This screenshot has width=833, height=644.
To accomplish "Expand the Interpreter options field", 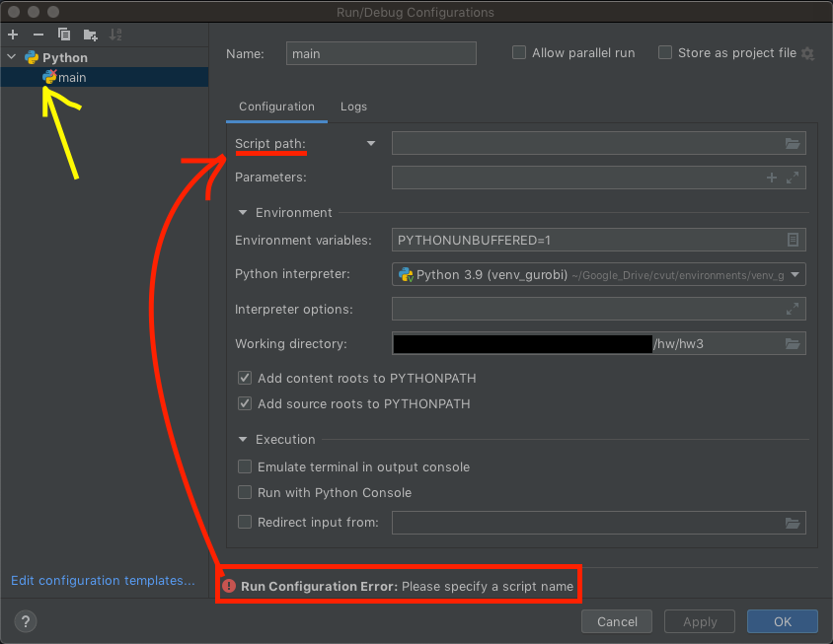I will click(792, 310).
